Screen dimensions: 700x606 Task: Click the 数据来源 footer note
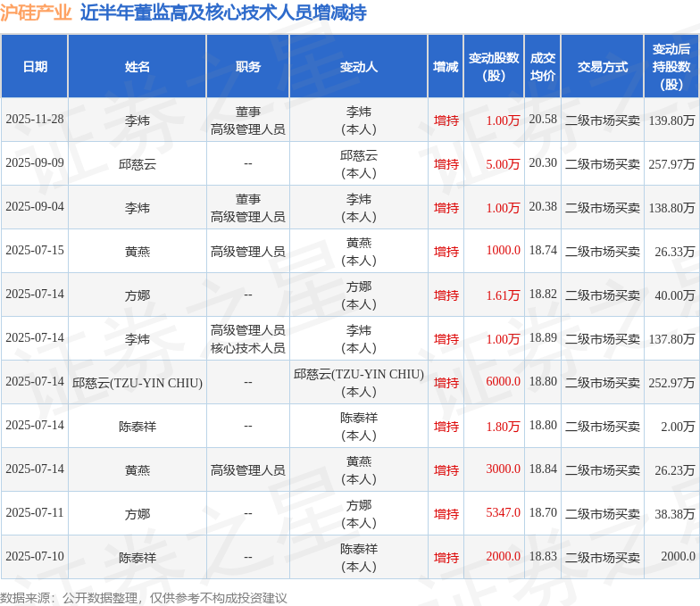(143, 598)
